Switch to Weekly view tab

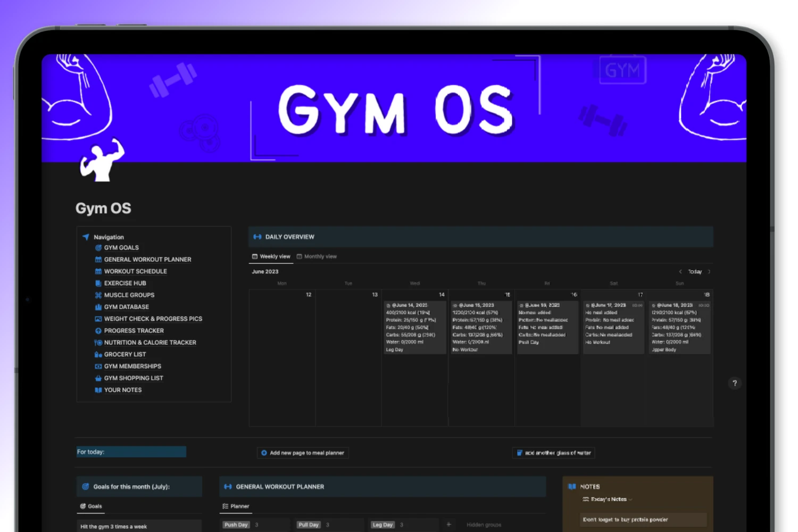point(271,256)
